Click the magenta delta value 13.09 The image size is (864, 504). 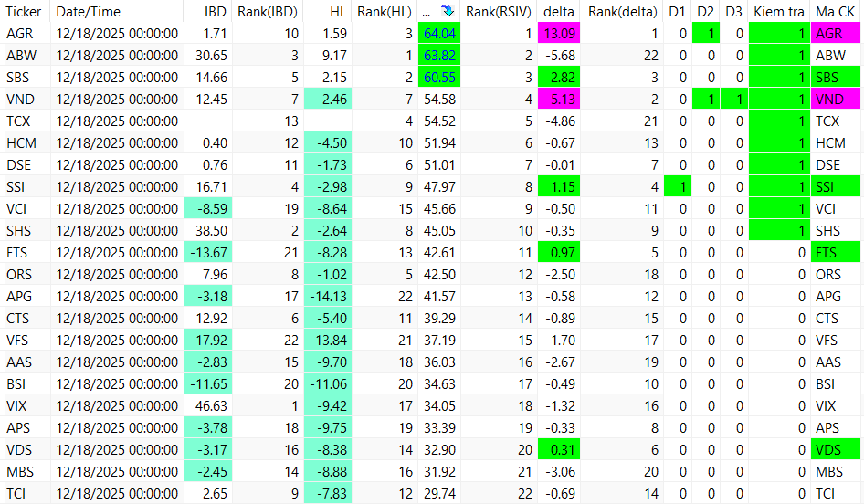(559, 34)
